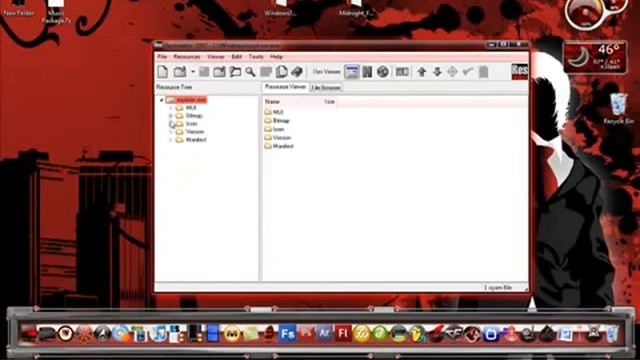Open the Tools menu
The width and height of the screenshot is (640, 360).
[256, 57]
